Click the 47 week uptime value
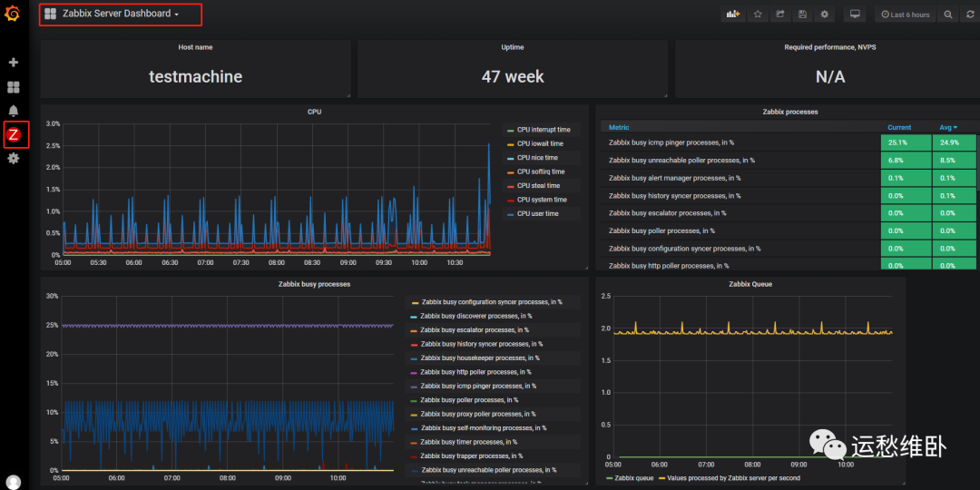 (513, 77)
